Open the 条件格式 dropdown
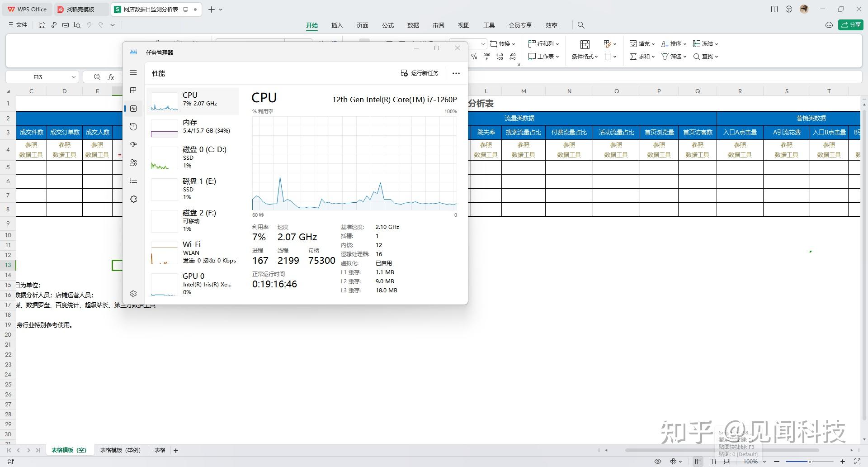Screen dimensions: 868x467 coord(585,57)
